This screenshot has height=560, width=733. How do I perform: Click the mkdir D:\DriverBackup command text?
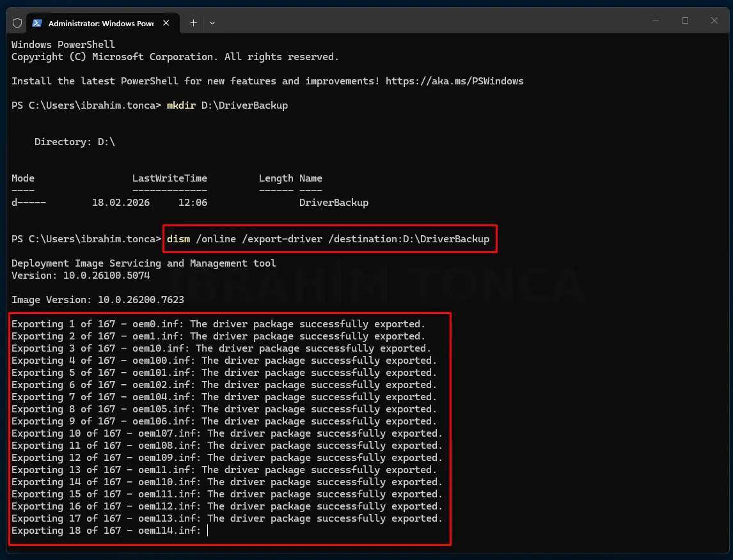(227, 105)
